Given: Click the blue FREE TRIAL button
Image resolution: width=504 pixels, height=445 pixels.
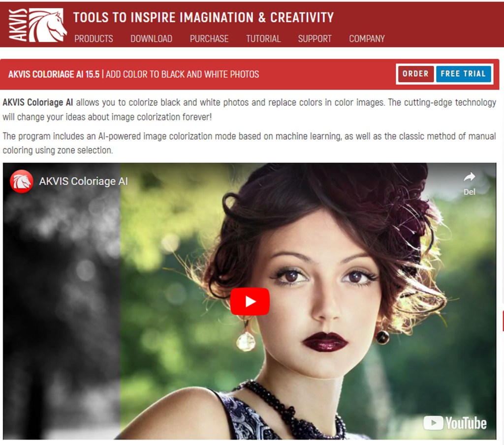Looking at the screenshot, I should coord(463,74).
